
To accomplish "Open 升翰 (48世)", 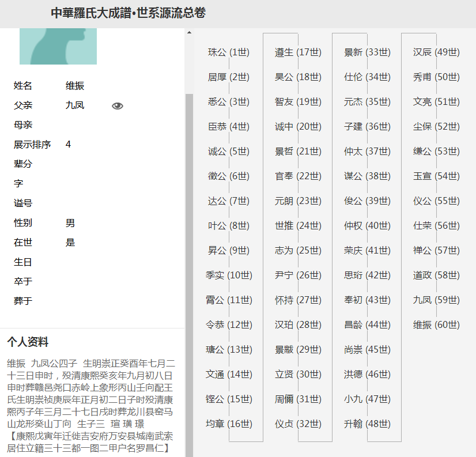I will pyautogui.click(x=367, y=424).
